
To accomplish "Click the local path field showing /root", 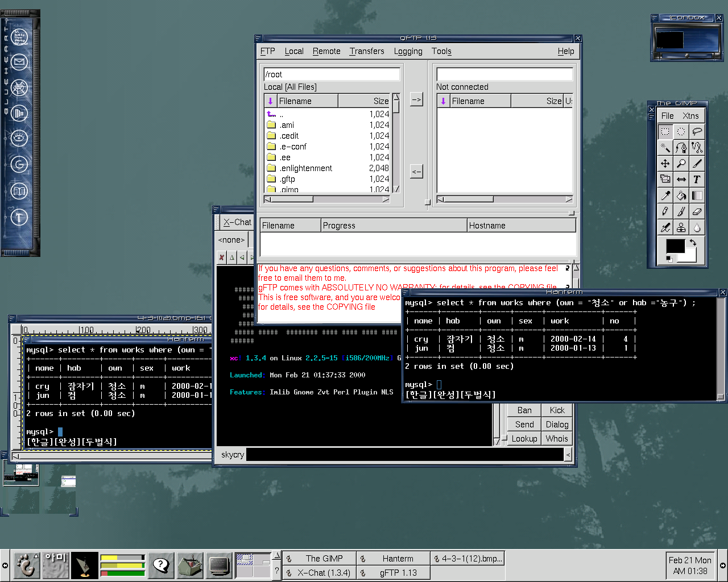I will 332,74.
